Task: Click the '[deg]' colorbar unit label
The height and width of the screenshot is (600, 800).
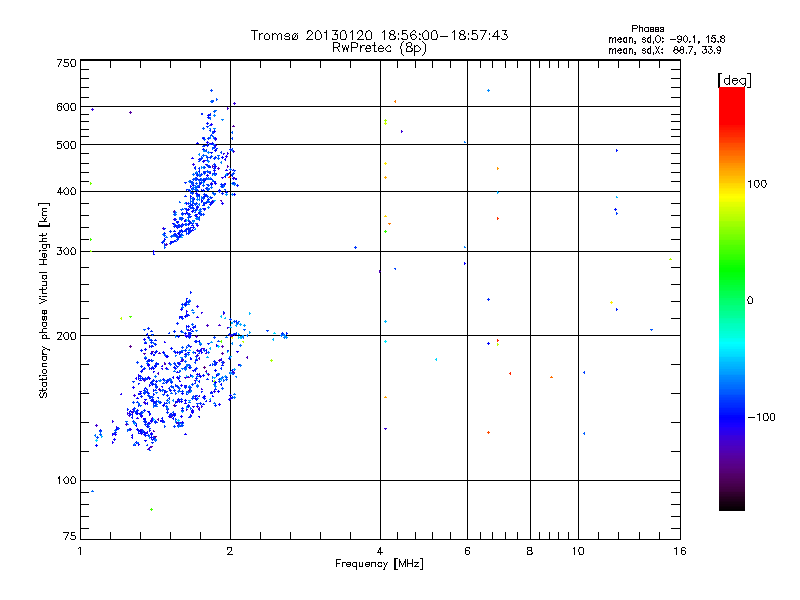Action: point(734,80)
